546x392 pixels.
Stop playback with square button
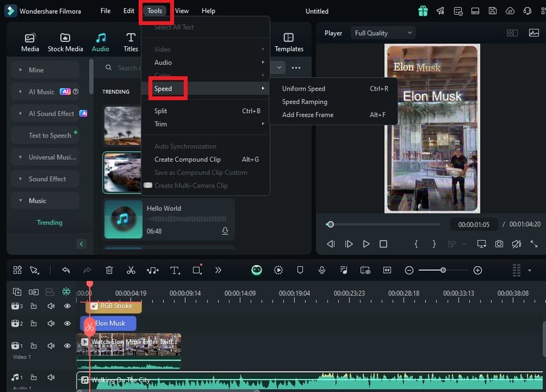coord(383,244)
